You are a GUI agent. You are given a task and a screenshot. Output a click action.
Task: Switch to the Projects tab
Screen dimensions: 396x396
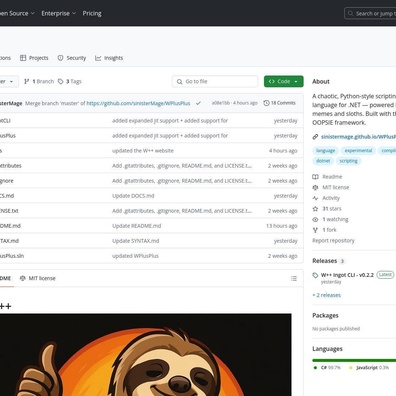[34, 58]
